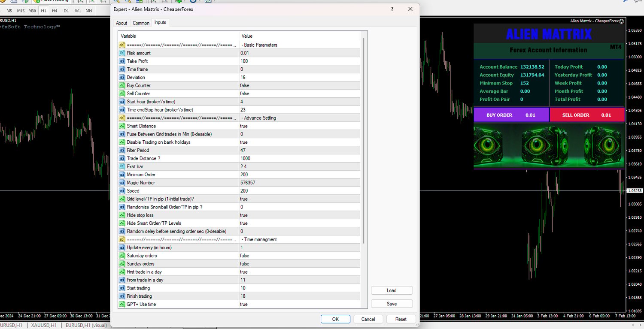Image resolution: width=644 pixels, height=329 pixels.
Task: Select the M15 timeframe button
Action: click(21, 11)
